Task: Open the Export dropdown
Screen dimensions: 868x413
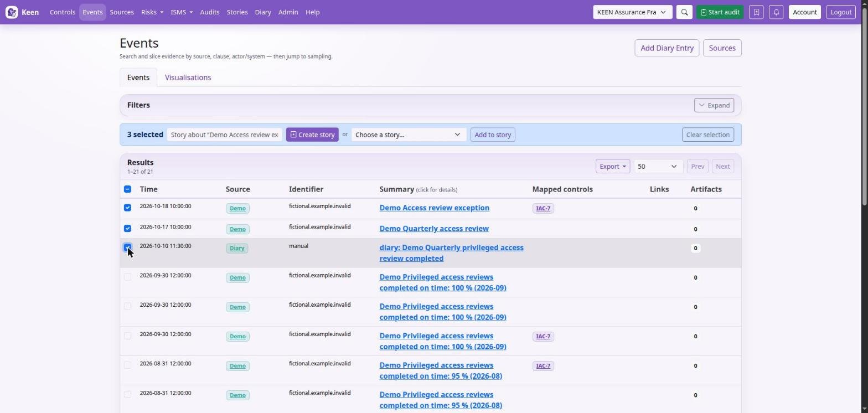Action: pyautogui.click(x=612, y=167)
